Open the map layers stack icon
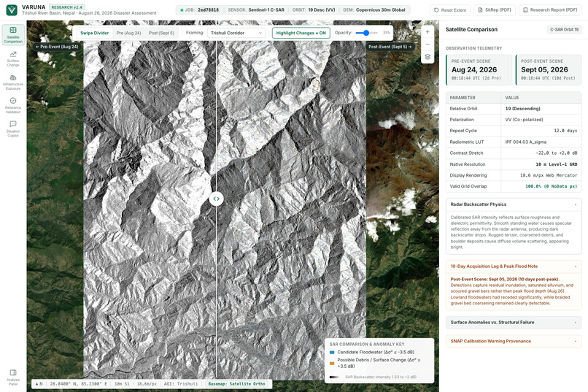The width and height of the screenshot is (588, 392). [428, 57]
